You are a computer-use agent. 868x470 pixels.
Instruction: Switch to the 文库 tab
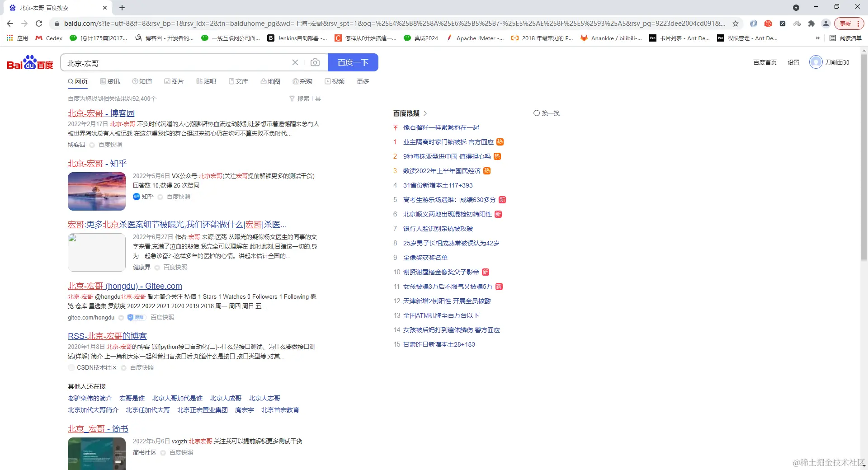(x=238, y=81)
